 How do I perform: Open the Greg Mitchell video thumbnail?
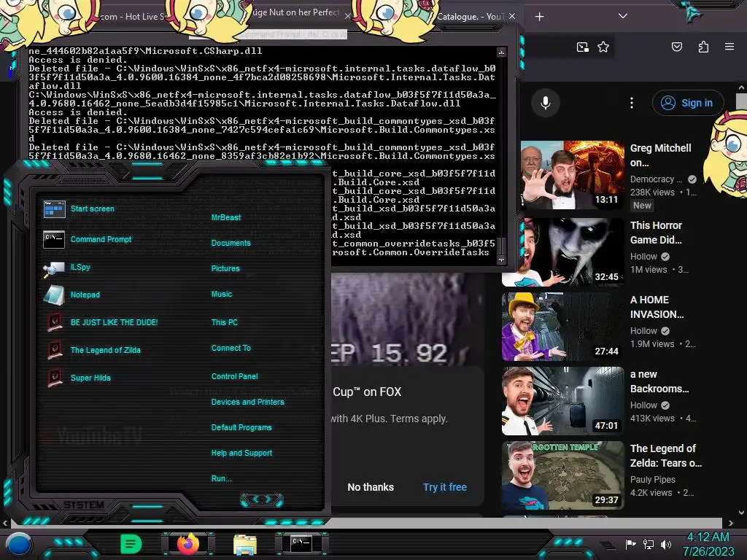(x=572, y=175)
